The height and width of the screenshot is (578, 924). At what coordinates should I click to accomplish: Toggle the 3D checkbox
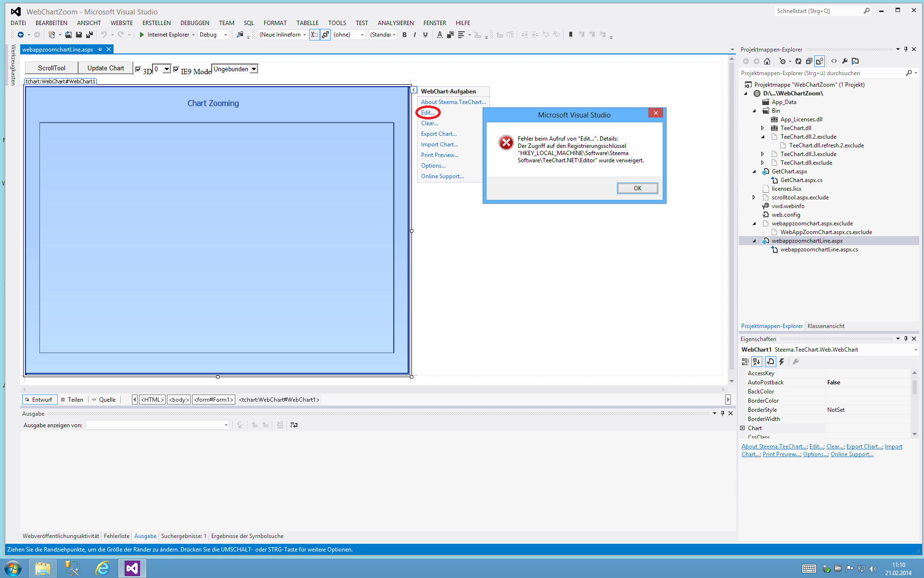(x=138, y=69)
